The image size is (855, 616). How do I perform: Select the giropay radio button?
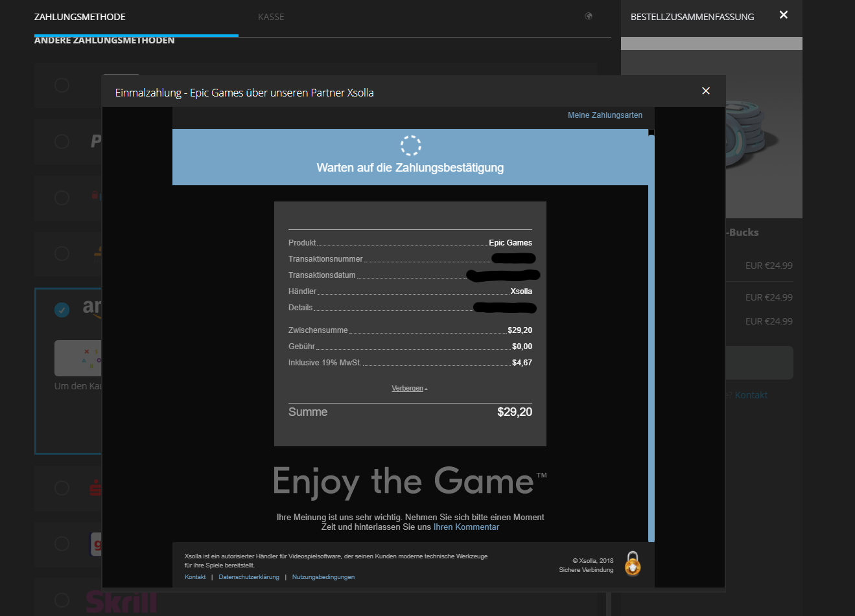(62, 543)
